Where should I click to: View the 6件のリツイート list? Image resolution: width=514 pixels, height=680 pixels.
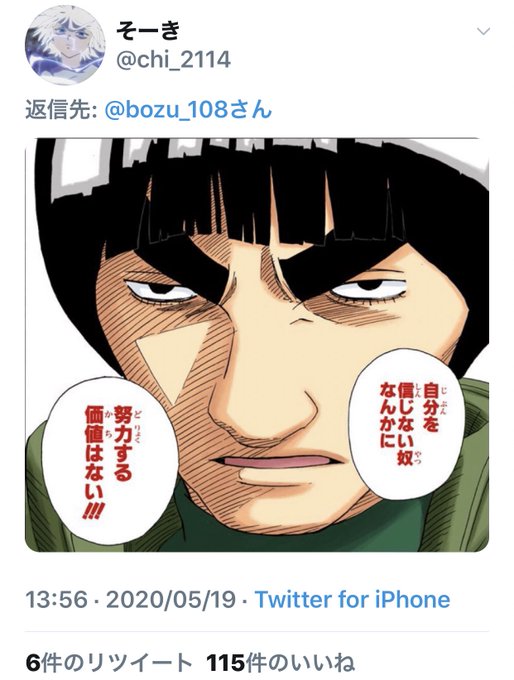tap(108, 662)
